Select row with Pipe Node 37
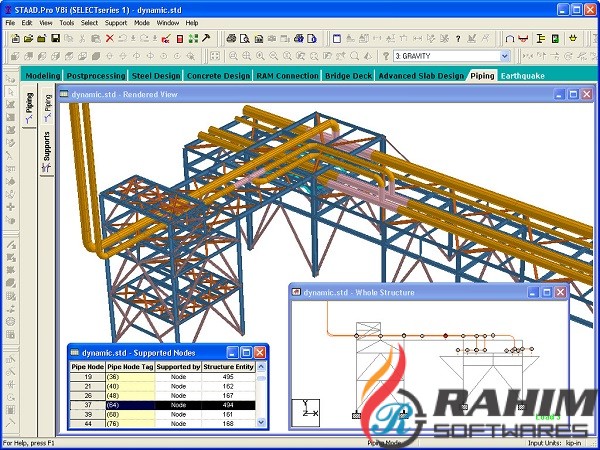 [160, 405]
